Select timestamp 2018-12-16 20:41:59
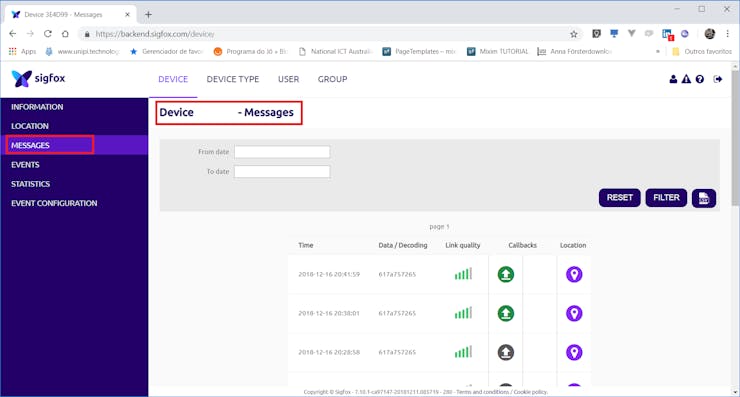The width and height of the screenshot is (740, 397). (329, 274)
